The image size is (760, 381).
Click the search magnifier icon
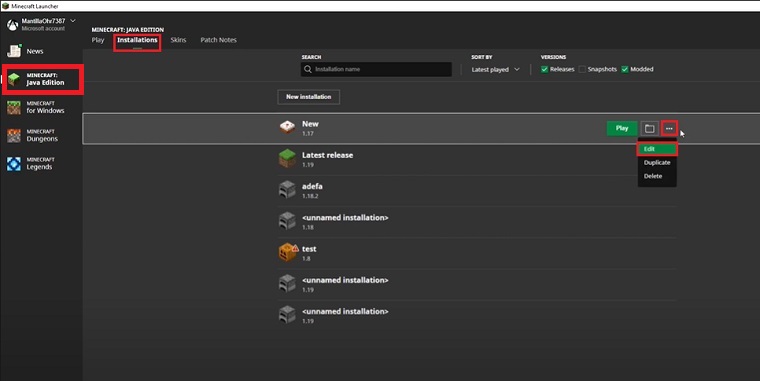[x=308, y=69]
